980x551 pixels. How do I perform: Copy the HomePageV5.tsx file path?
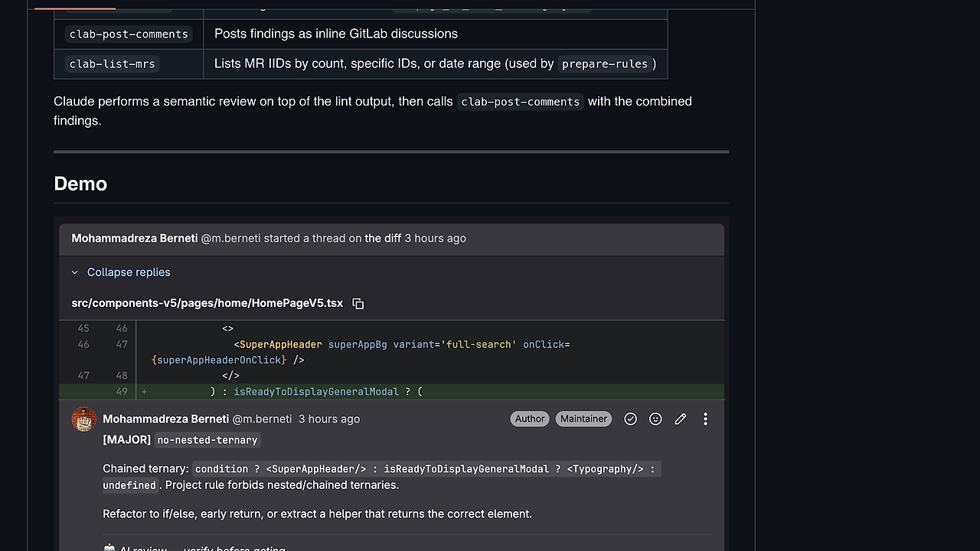tap(358, 303)
